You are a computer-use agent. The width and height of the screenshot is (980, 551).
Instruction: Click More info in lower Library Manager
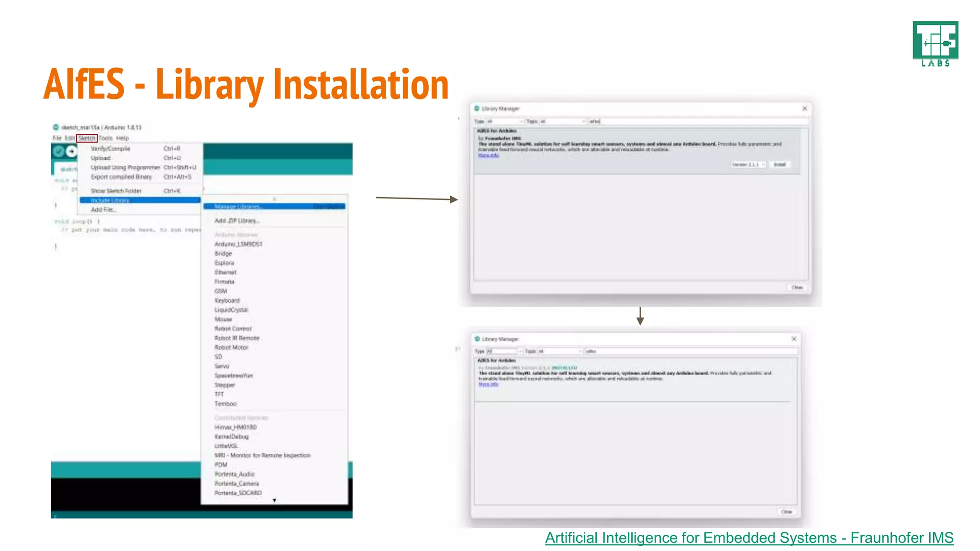point(489,385)
